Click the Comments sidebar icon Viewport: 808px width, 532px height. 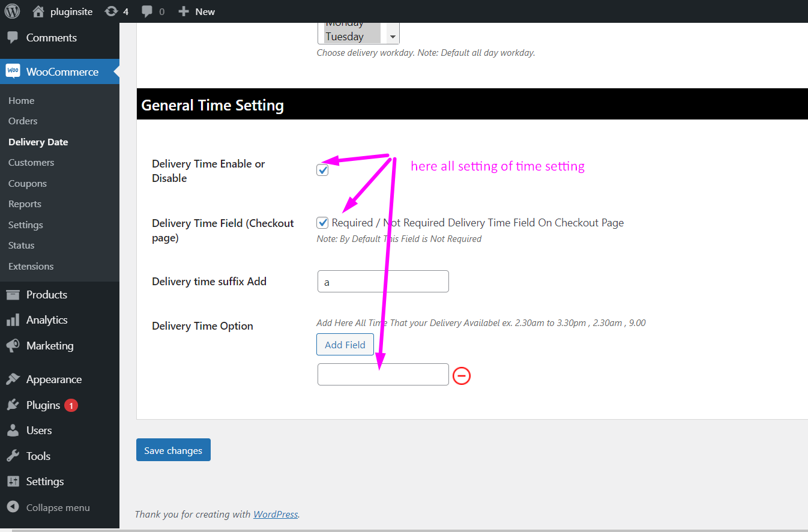click(13, 37)
